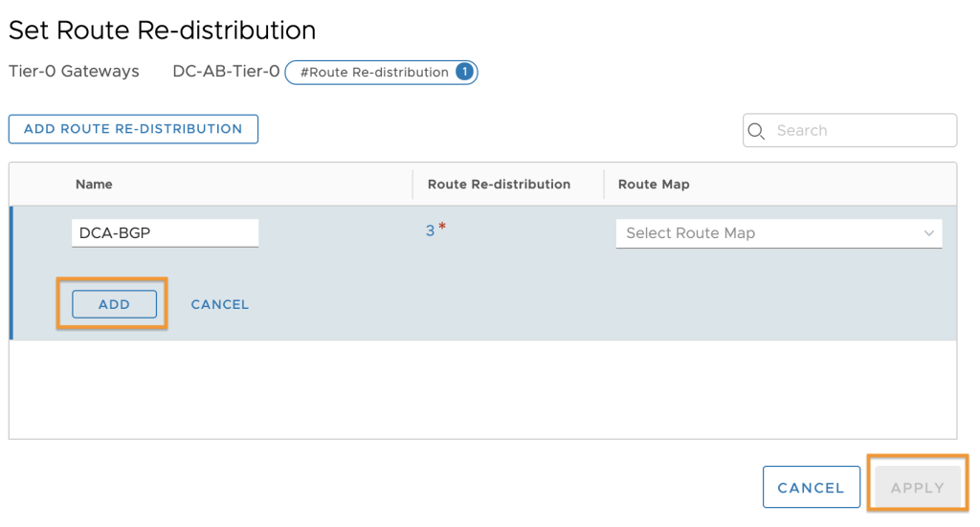The height and width of the screenshot is (527, 980).
Task: Click the magnifier icon in Search box
Action: pos(757,131)
